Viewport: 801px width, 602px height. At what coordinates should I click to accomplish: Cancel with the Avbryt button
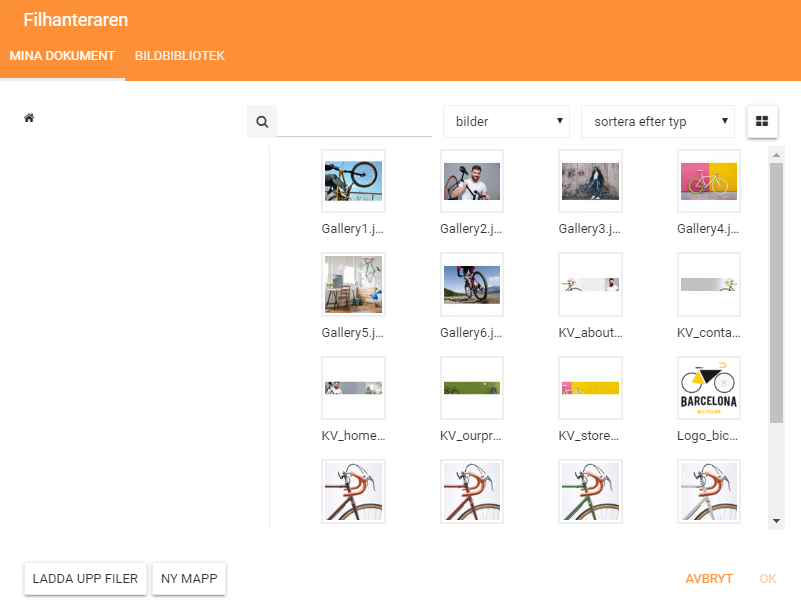pyautogui.click(x=709, y=578)
